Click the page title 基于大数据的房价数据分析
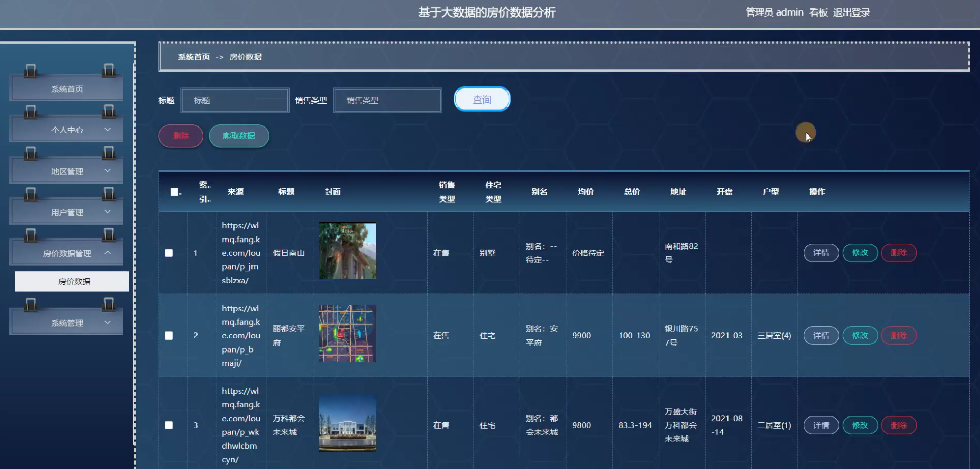Screen dimensions: 980x469 click(x=487, y=12)
